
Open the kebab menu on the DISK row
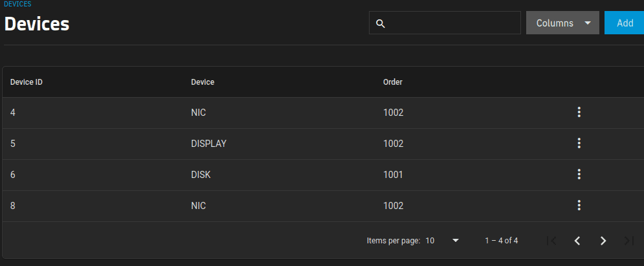[579, 175]
